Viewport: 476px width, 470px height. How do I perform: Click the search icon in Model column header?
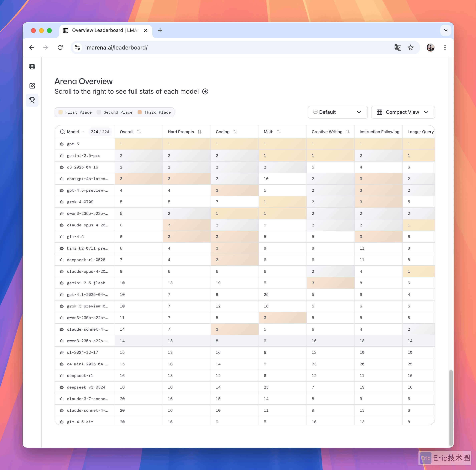coord(62,132)
